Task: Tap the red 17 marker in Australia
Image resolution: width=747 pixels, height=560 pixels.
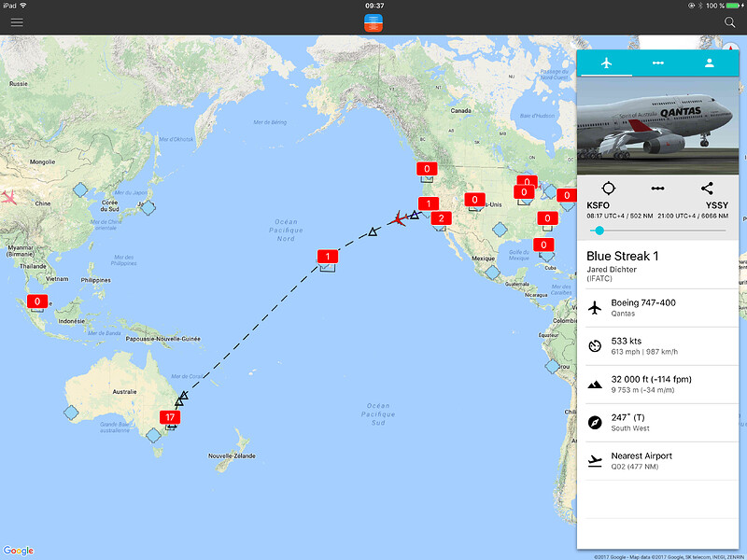Action: (x=170, y=417)
